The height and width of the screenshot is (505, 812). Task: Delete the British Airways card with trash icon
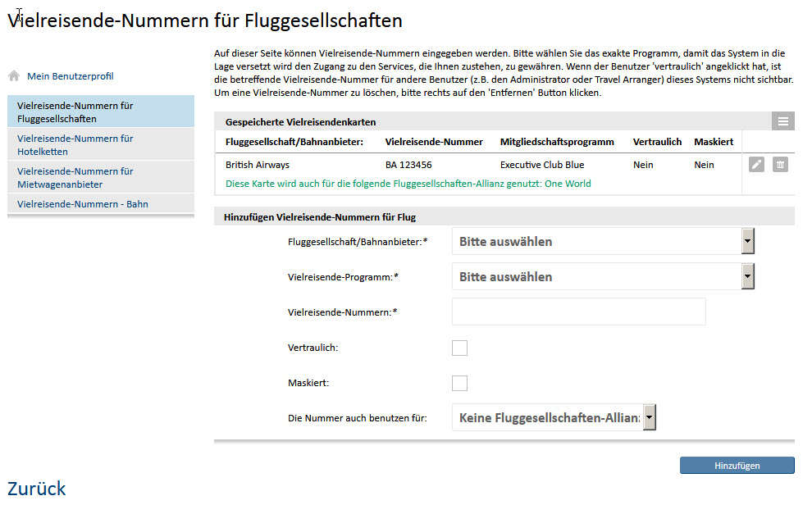click(x=780, y=165)
